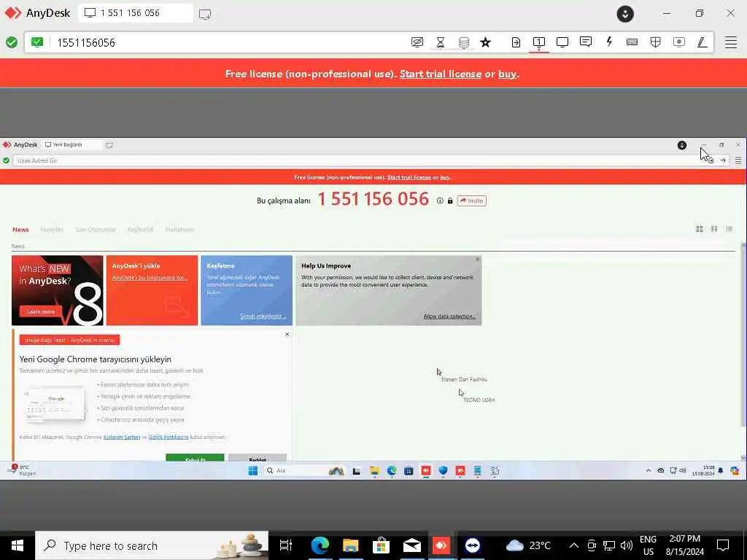Toggle privacy mode crossed-eye screen icon

417,42
